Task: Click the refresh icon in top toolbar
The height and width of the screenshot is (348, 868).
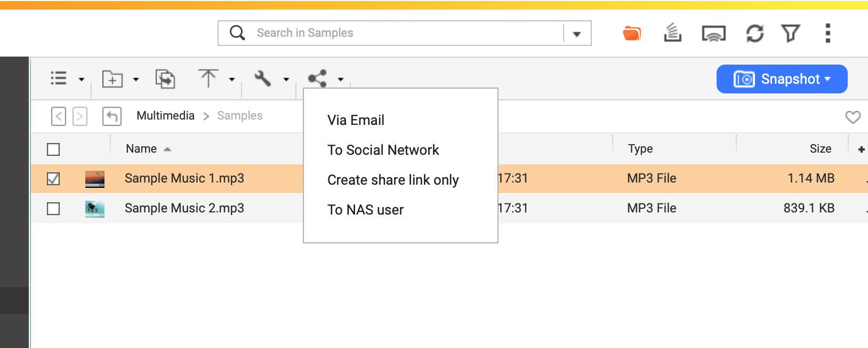Action: [x=754, y=34]
